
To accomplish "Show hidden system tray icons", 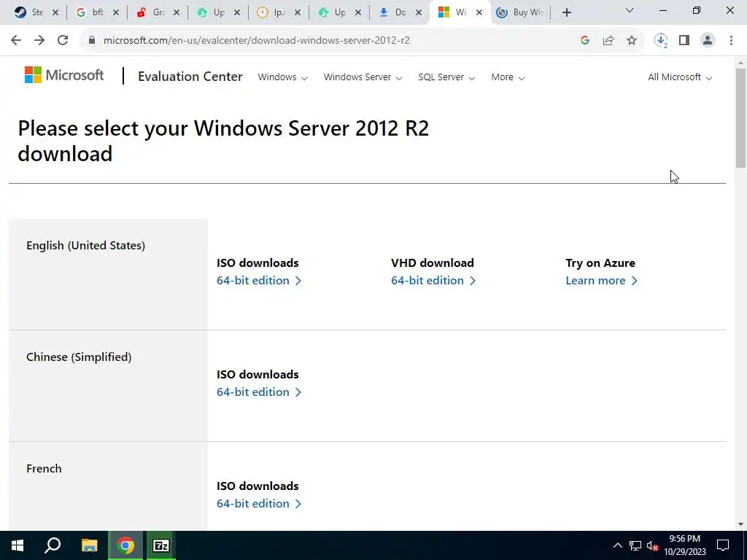I will pyautogui.click(x=617, y=545).
